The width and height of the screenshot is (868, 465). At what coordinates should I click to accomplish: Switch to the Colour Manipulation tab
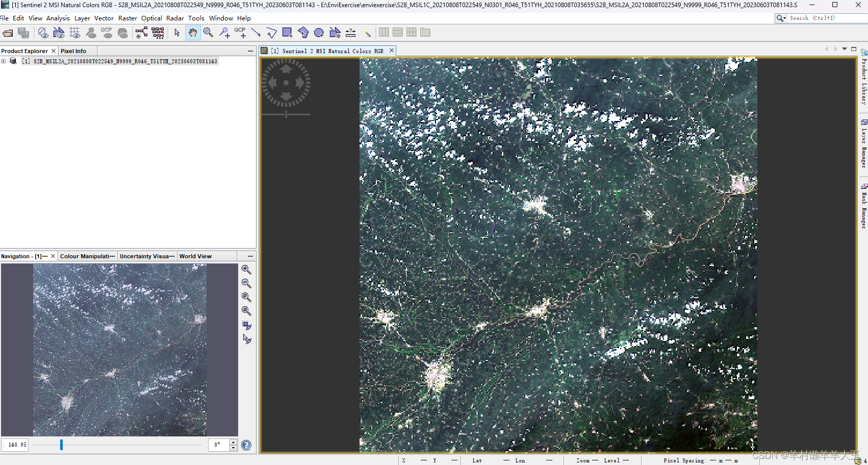[x=87, y=256]
